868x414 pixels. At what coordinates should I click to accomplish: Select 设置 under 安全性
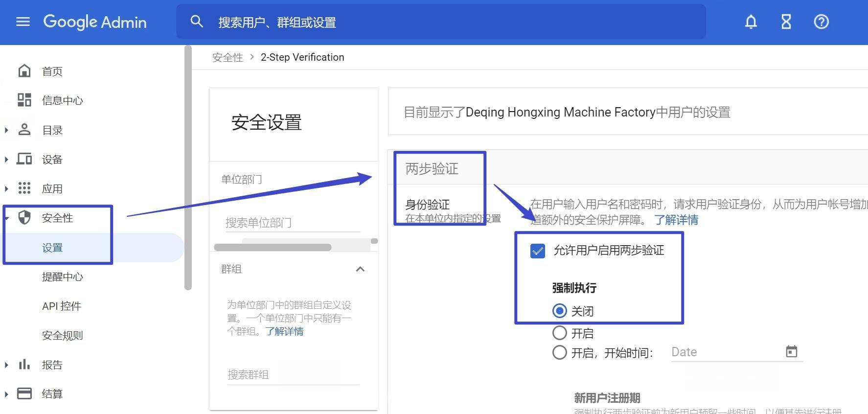(x=52, y=248)
